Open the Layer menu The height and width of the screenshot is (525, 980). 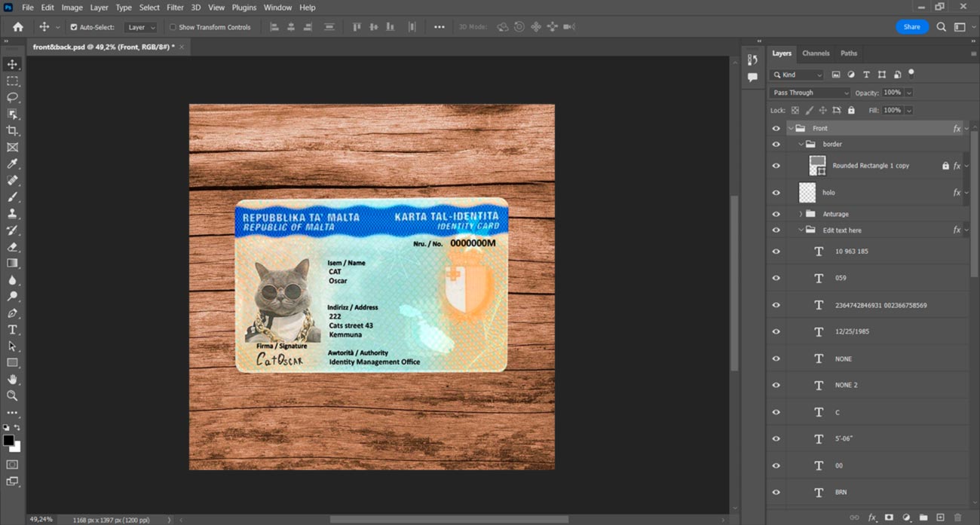[x=99, y=8]
